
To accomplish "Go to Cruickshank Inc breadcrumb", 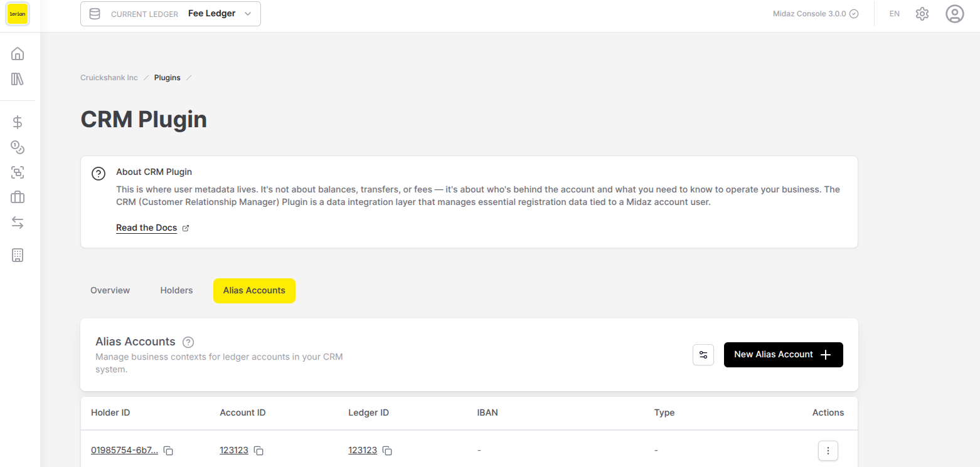I will (109, 78).
